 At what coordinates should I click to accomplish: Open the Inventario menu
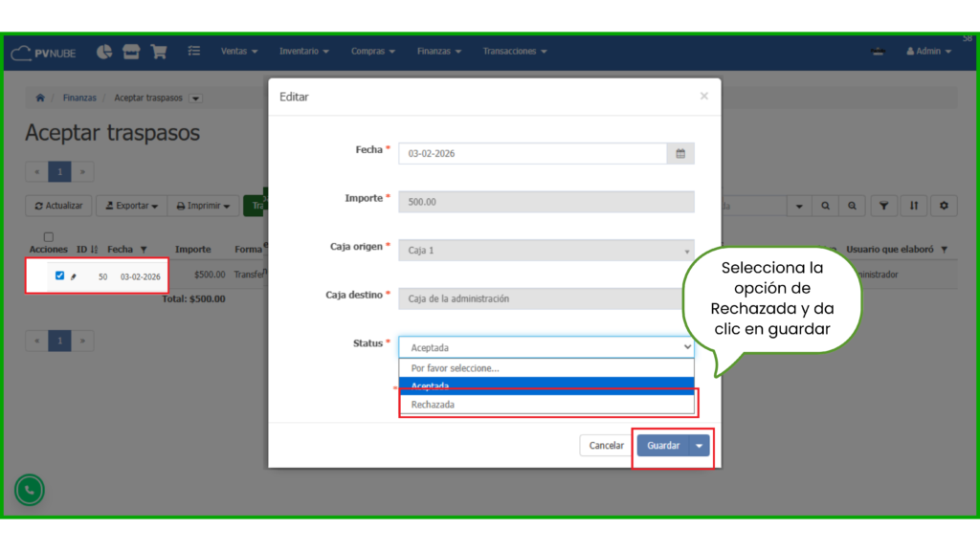point(303,52)
